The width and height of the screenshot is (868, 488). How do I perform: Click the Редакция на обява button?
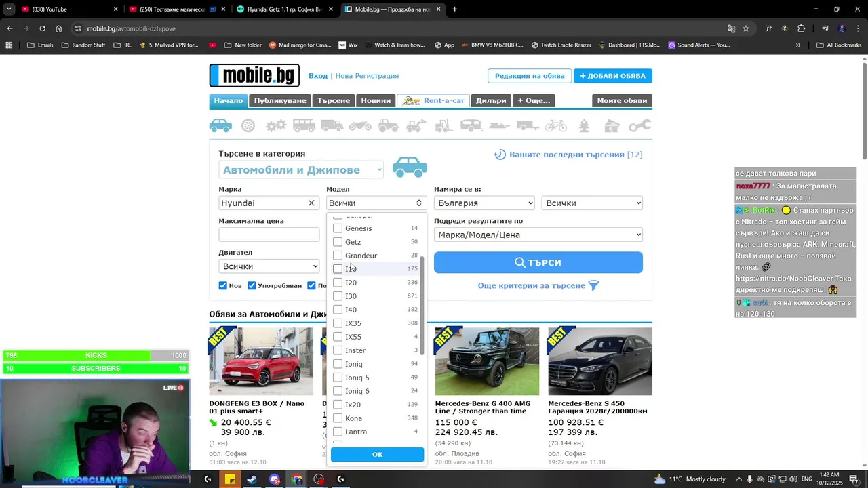(530, 76)
